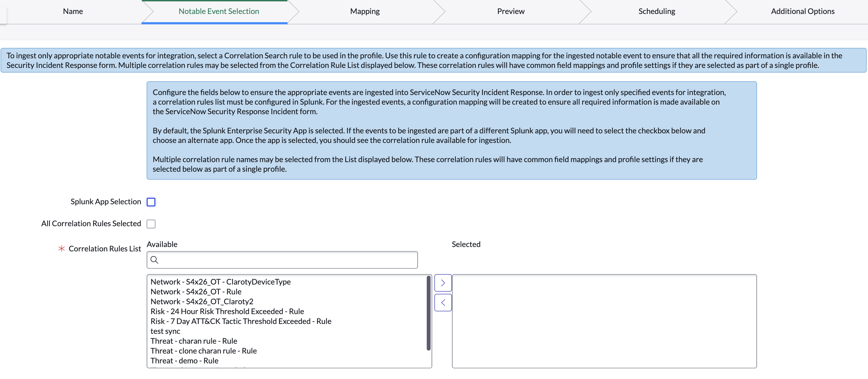Open the Notable Event Selection step
868x379 pixels.
219,12
